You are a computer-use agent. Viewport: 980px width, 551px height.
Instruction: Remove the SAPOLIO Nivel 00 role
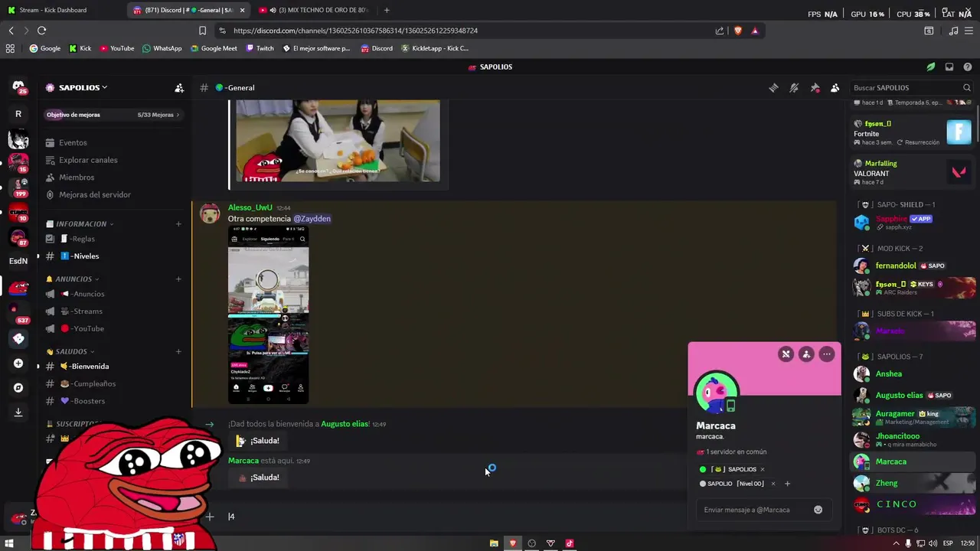(x=773, y=484)
